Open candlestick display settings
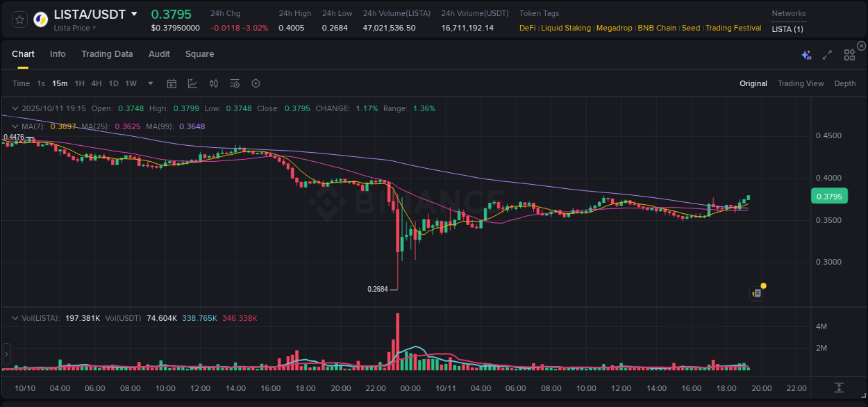Image resolution: width=868 pixels, height=407 pixels. [214, 83]
